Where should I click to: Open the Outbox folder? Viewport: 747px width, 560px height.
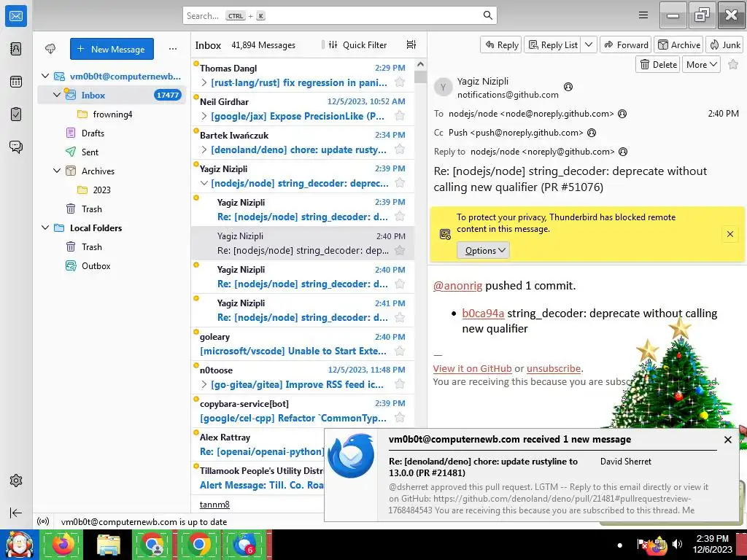pyautogui.click(x=96, y=265)
